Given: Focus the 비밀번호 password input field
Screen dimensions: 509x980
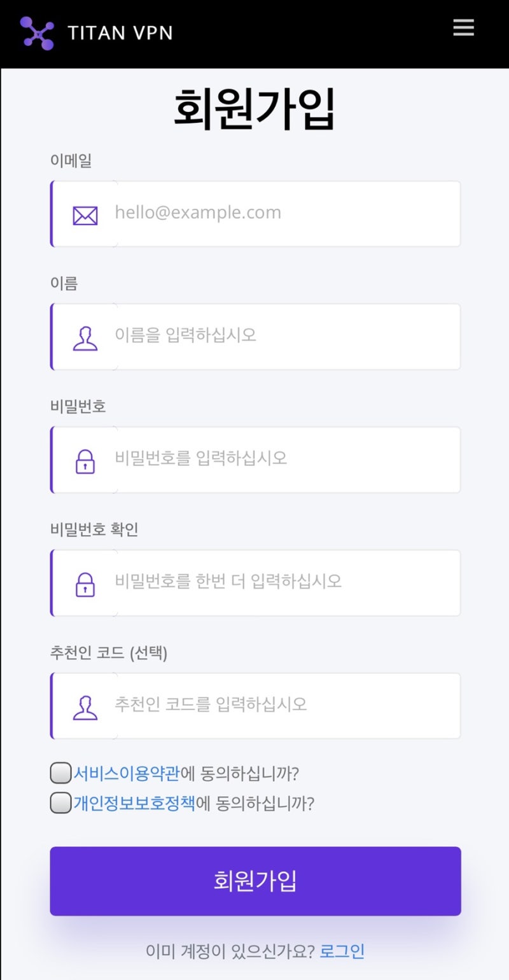Looking at the screenshot, I should (286, 459).
